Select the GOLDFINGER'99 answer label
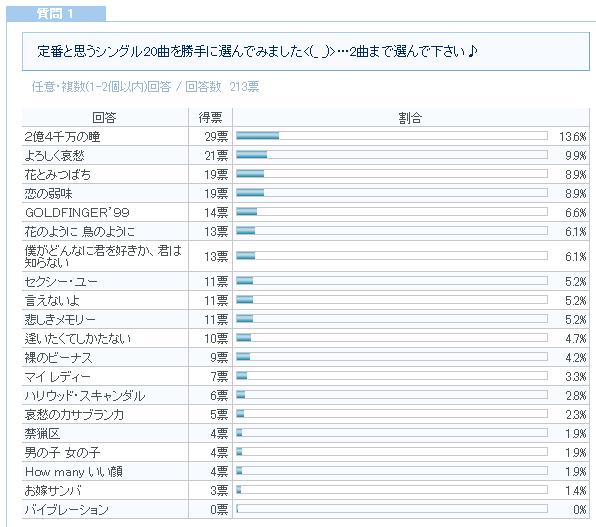Image resolution: width=596 pixels, height=527 pixels. pyautogui.click(x=77, y=213)
